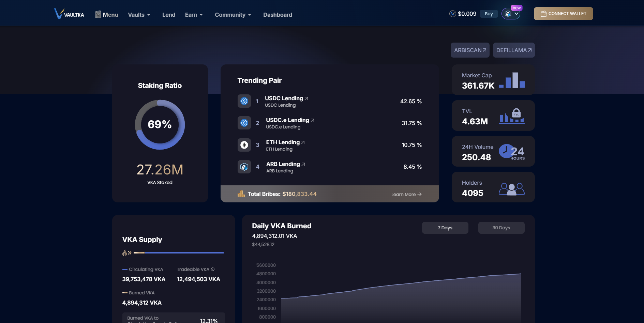This screenshot has width=644, height=323.
Task: Expand the Vaults dropdown menu
Action: (139, 15)
